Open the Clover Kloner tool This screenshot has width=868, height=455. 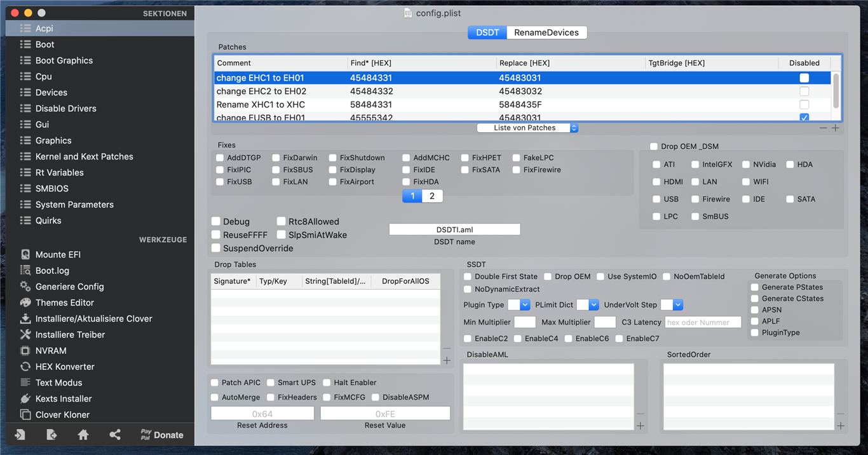62,414
